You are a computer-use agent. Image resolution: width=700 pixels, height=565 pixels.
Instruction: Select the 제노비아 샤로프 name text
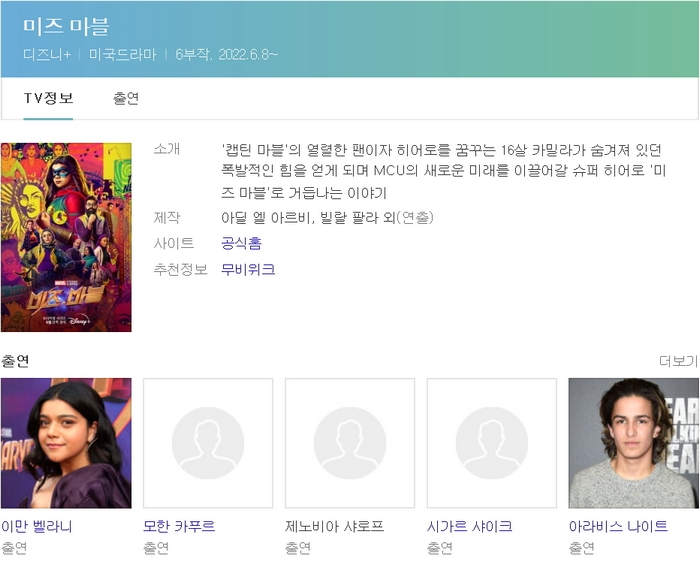coord(334,526)
